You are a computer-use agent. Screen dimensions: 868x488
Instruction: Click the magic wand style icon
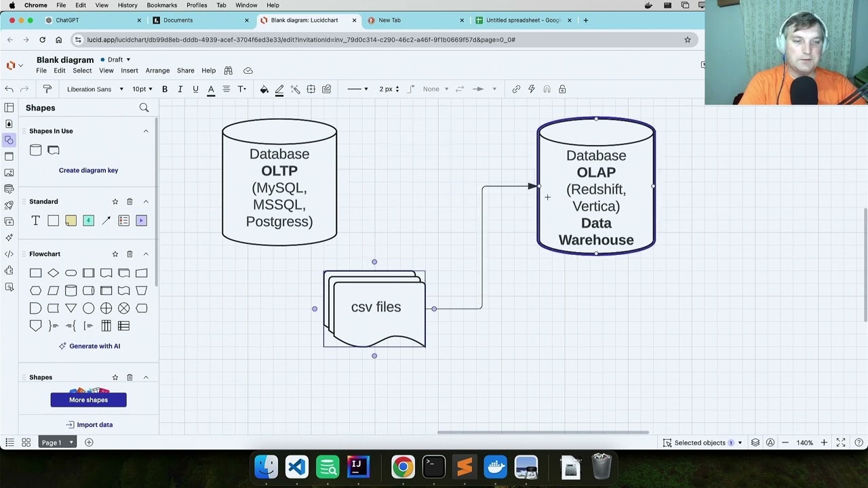[x=295, y=89]
